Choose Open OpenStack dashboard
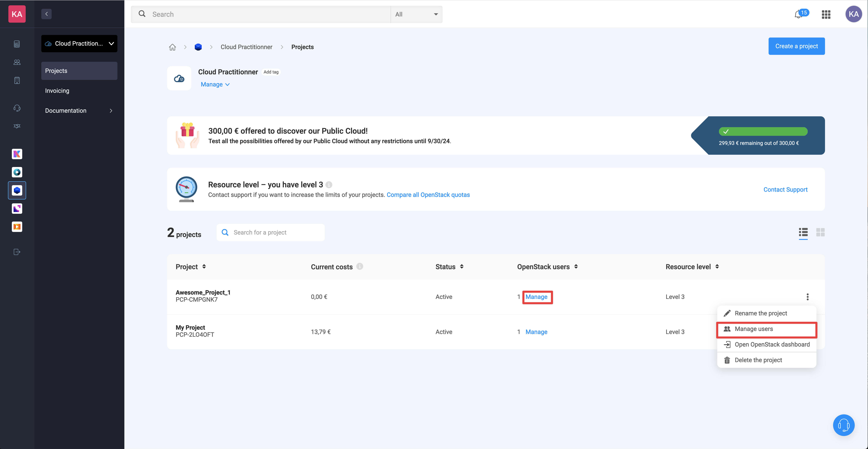 tap(767, 345)
